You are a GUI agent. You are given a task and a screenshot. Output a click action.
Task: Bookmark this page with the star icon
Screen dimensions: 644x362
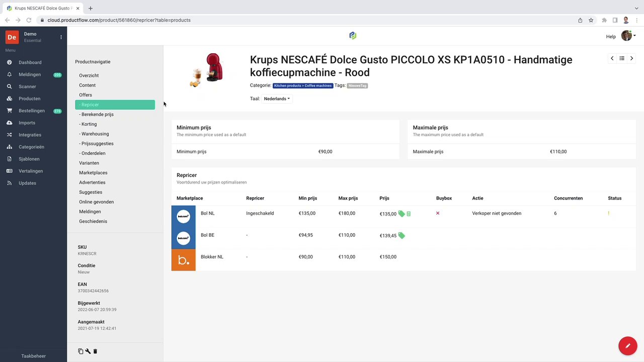(591, 20)
